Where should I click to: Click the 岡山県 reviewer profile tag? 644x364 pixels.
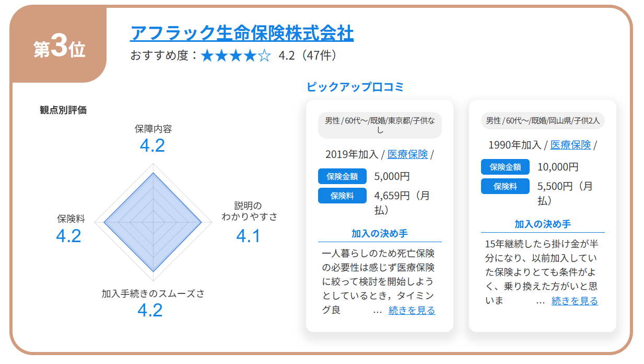click(x=543, y=121)
